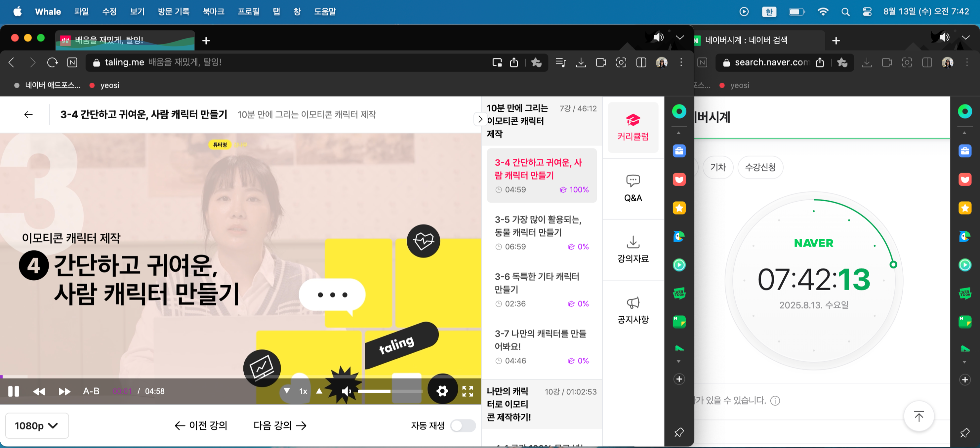980x448 pixels.
Task: Open the 강의자료 download panel
Action: tap(633, 249)
